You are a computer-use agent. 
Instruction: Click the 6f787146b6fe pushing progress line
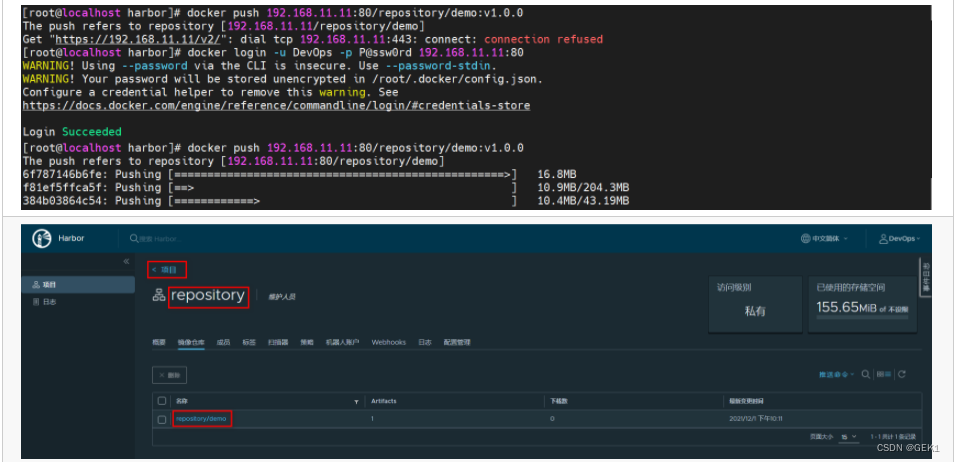click(299, 174)
